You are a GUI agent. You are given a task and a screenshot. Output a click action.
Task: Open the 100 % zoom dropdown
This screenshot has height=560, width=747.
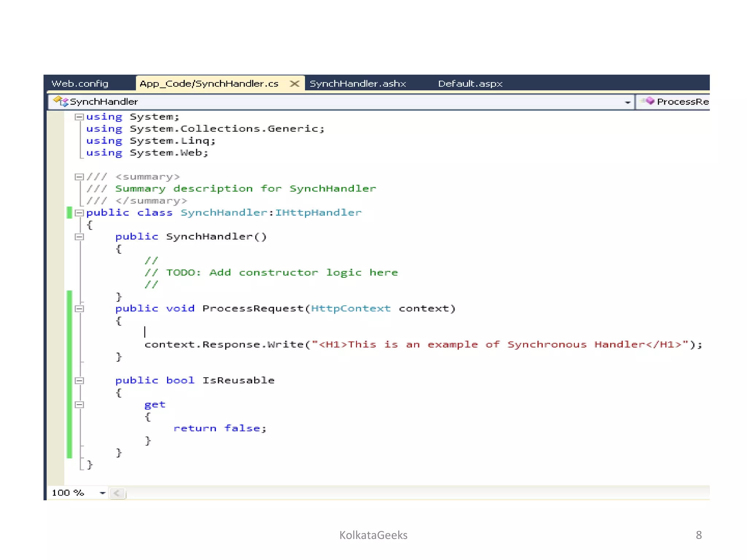(102, 493)
